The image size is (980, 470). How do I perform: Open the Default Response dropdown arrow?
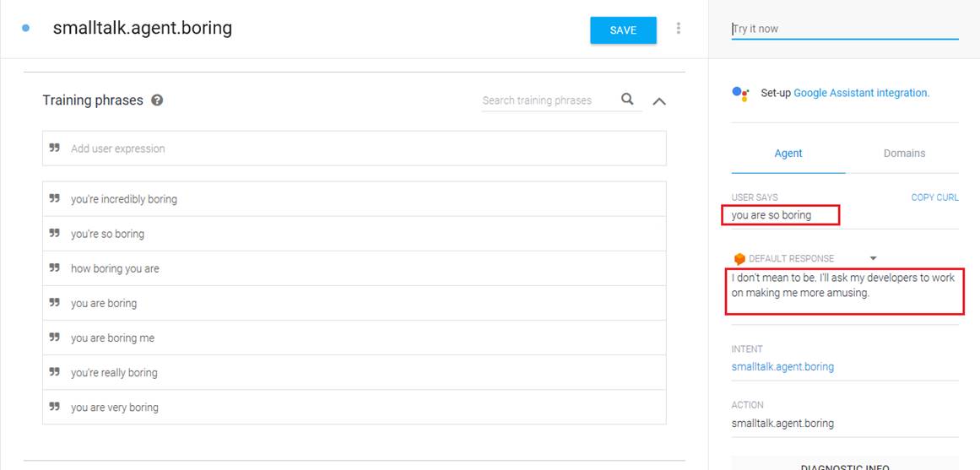coord(873,258)
